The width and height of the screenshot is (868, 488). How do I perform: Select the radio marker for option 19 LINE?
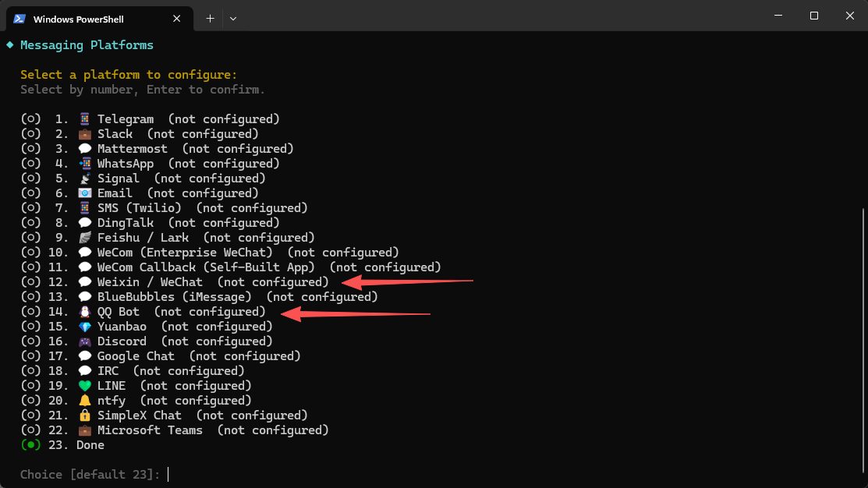(x=31, y=386)
